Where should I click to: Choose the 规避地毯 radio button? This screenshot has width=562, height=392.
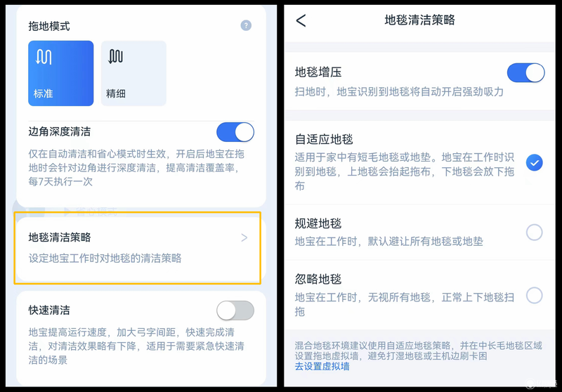534,233
